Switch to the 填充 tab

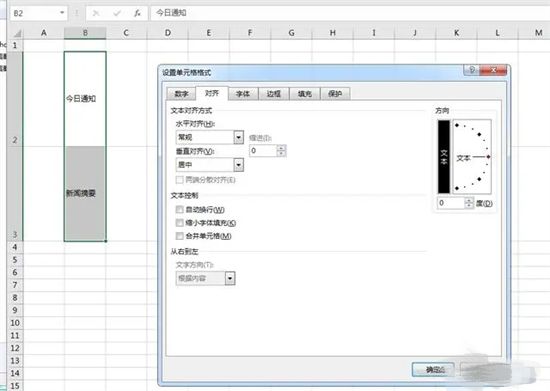(304, 94)
